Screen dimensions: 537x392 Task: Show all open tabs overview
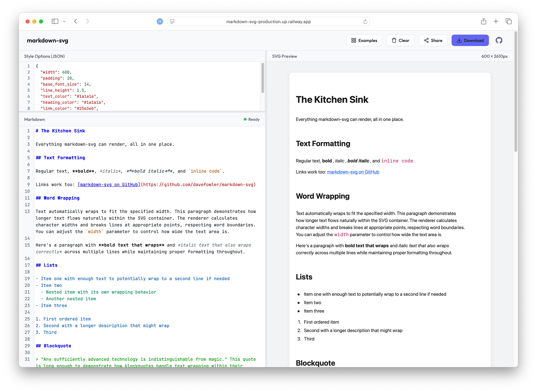(x=509, y=21)
